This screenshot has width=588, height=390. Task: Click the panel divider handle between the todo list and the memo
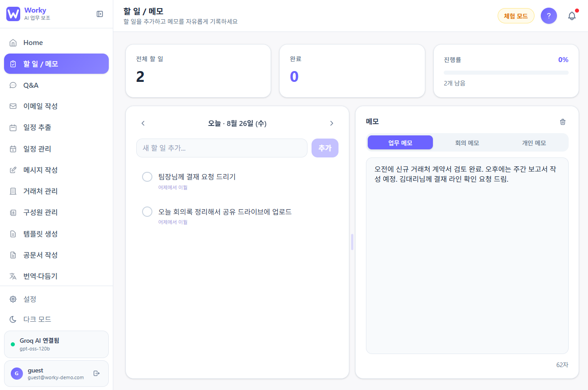[x=352, y=242]
